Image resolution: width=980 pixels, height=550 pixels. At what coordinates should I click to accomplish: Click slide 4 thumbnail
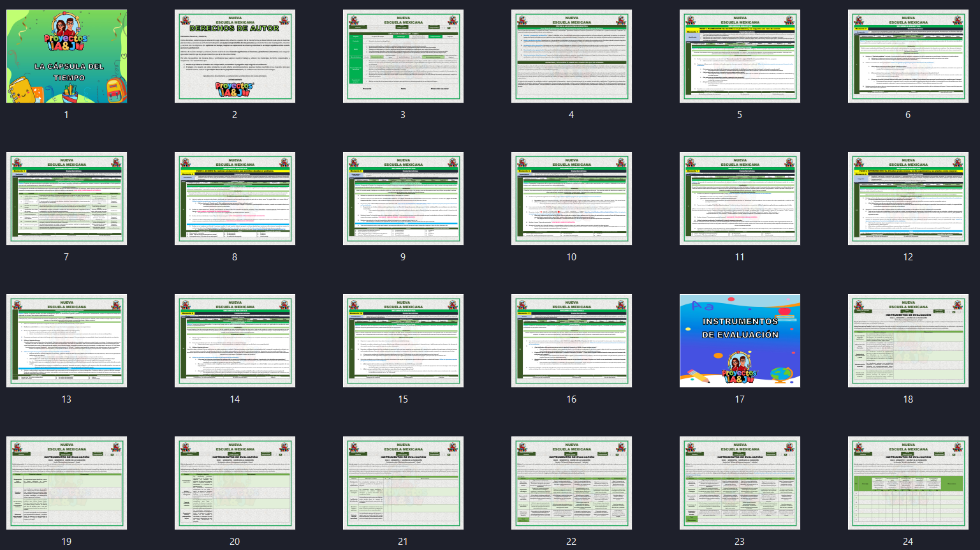point(571,56)
